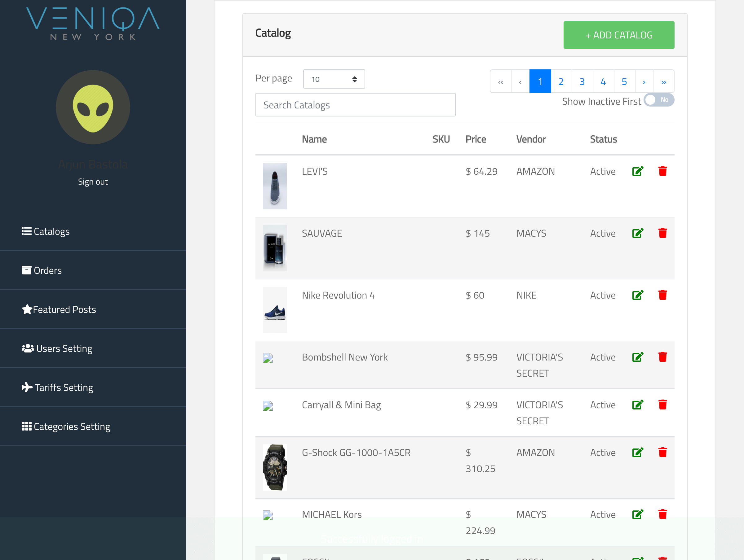Click the Price column header
The height and width of the screenshot is (560, 744).
pyautogui.click(x=476, y=139)
